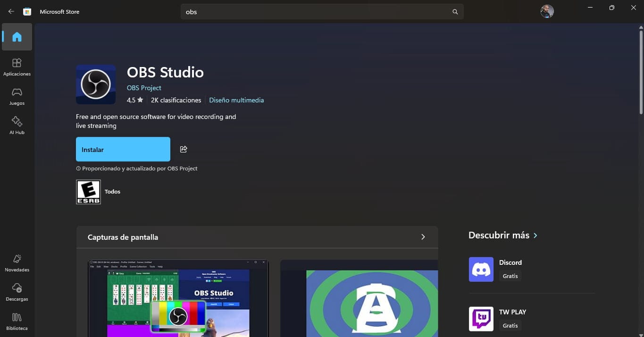Image resolution: width=644 pixels, height=337 pixels.
Task: Install OBS Studio with Instalar button
Action: [123, 149]
